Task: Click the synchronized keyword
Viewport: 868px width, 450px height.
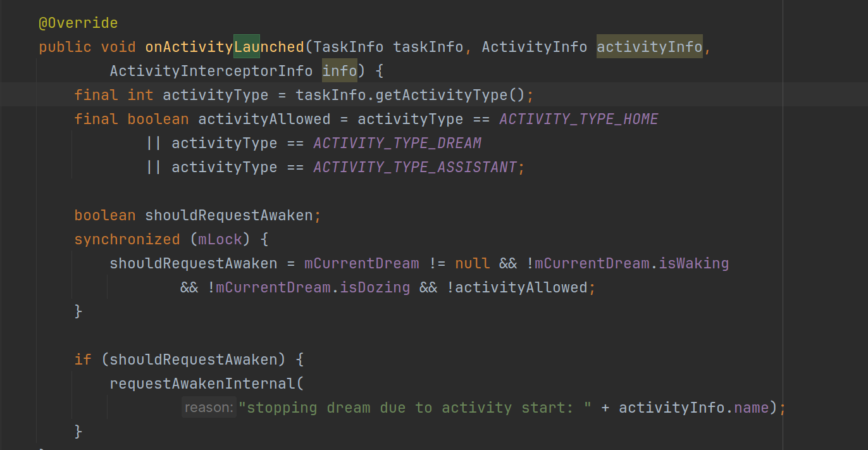Action: 127,239
